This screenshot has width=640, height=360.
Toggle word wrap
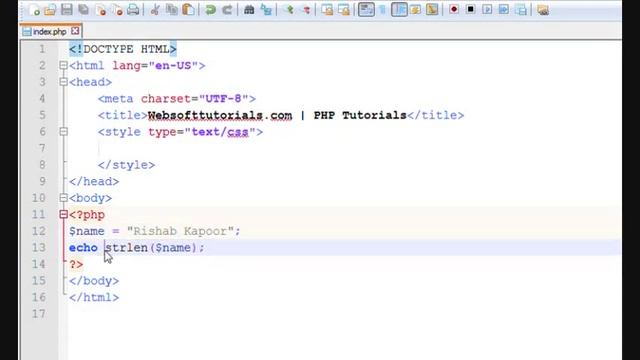click(x=366, y=9)
